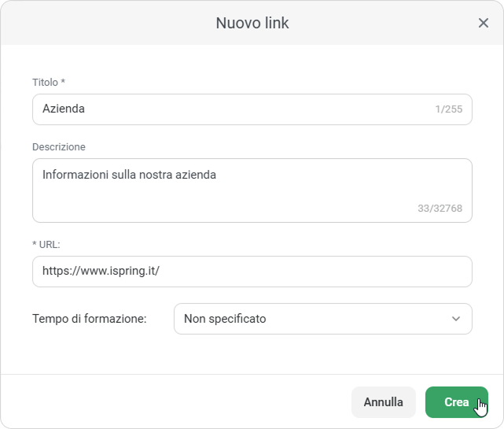Click the 33/32768 character counter
The image size is (504, 429).
(440, 209)
